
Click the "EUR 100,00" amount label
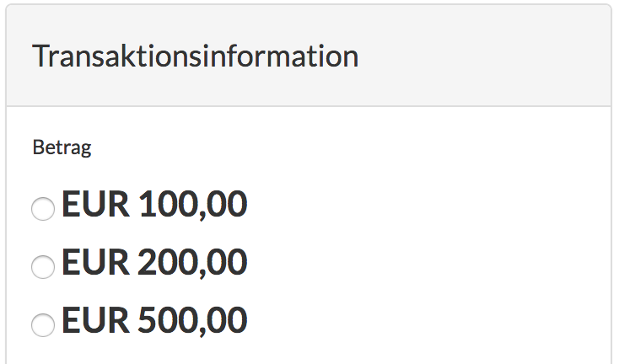(154, 205)
